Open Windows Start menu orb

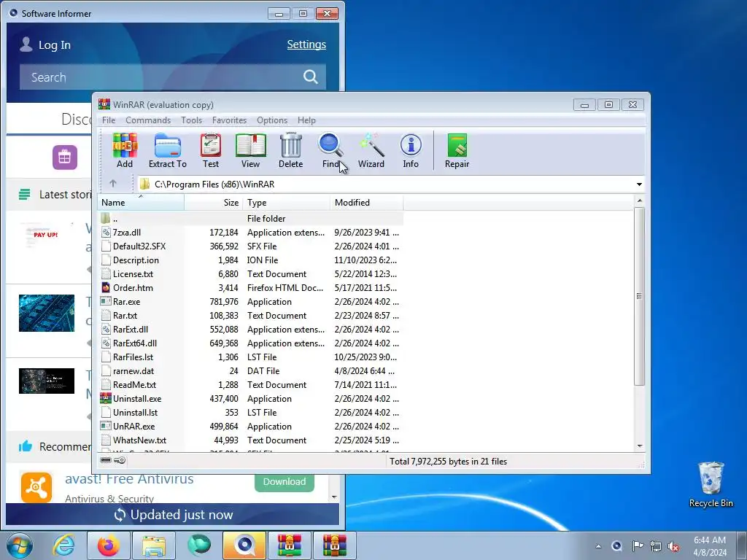click(x=20, y=545)
